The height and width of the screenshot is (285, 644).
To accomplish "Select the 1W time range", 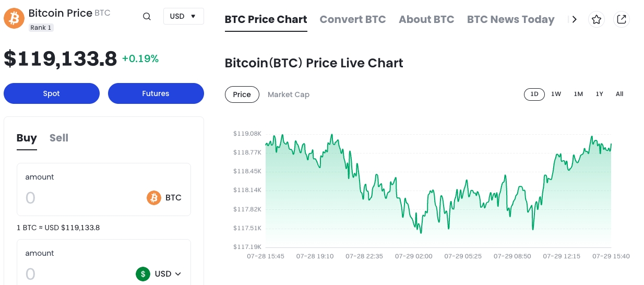I will coord(556,94).
